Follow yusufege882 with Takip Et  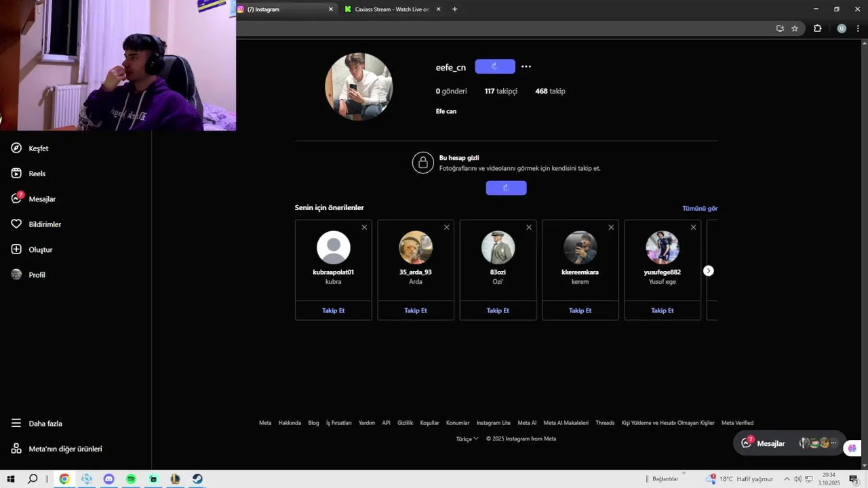click(663, 310)
